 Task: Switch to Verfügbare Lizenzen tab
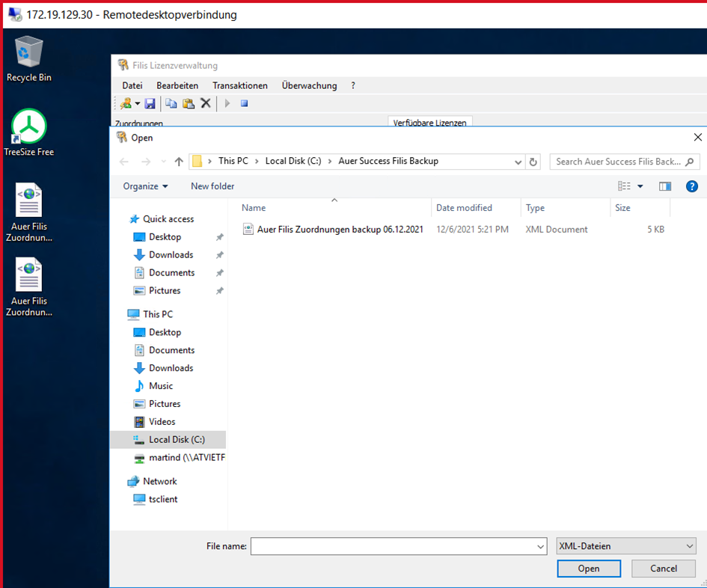[x=429, y=122]
